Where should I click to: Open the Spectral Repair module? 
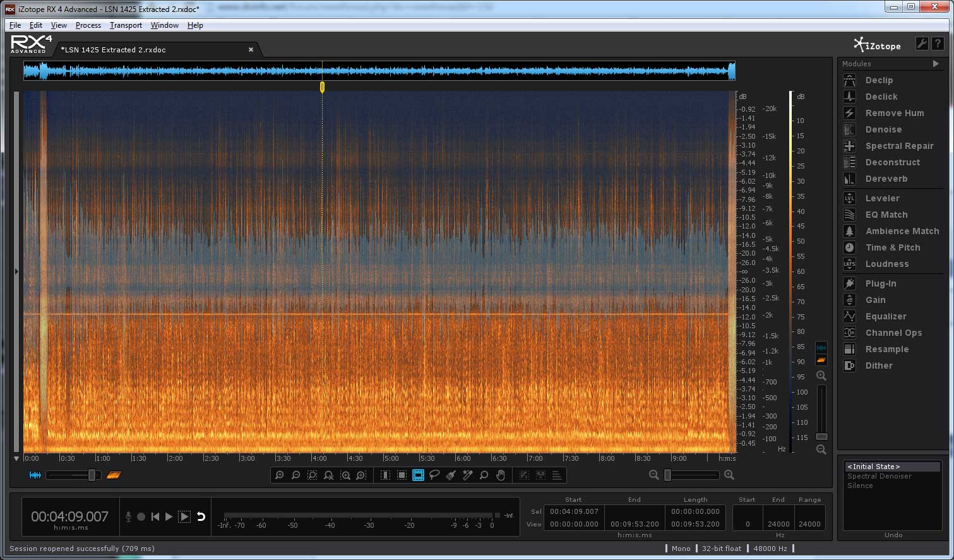tap(899, 146)
